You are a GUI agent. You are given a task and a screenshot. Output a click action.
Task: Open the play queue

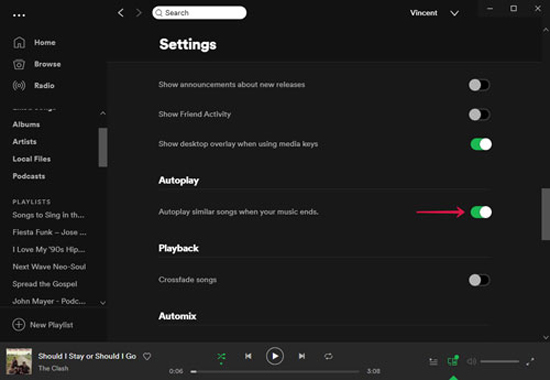click(434, 361)
